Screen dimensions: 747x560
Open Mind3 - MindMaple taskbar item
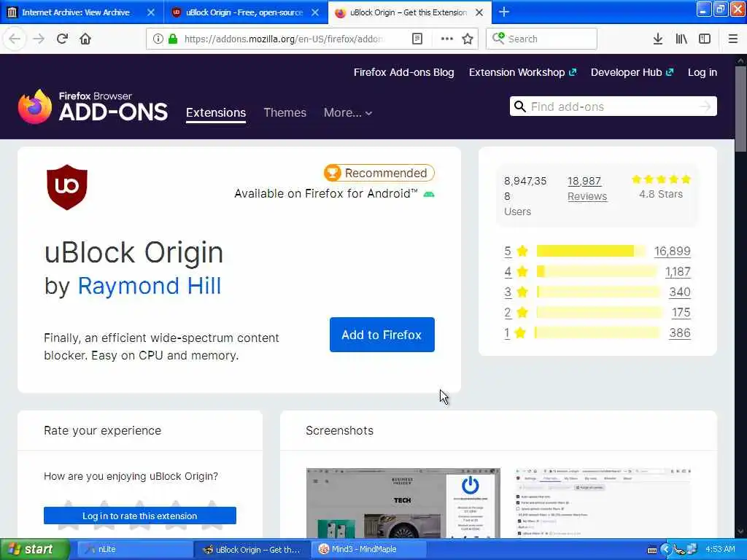[x=370, y=549]
